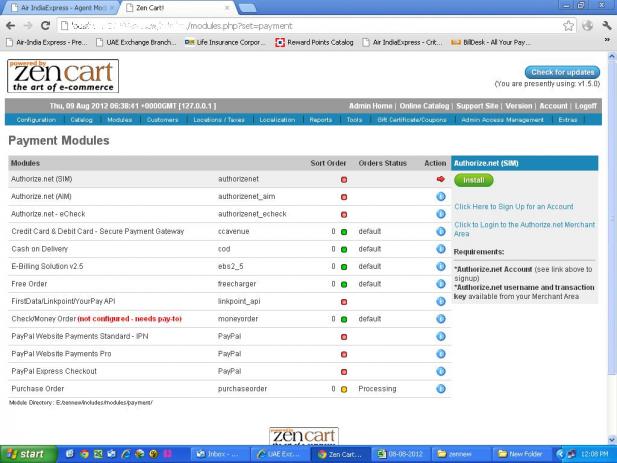Image resolution: width=617 pixels, height=463 pixels.
Task: Open the Customers menu
Action: pos(163,120)
